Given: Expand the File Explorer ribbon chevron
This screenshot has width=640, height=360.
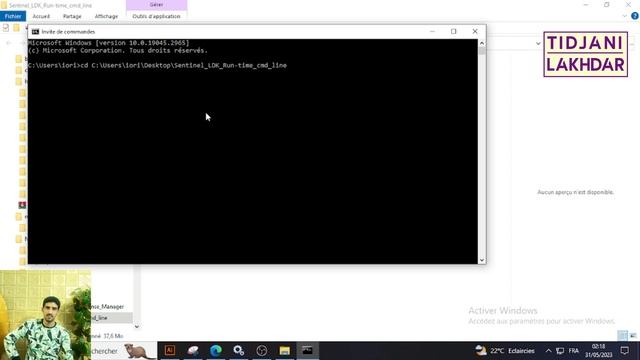Looking at the screenshot, I should [x=624, y=16].
